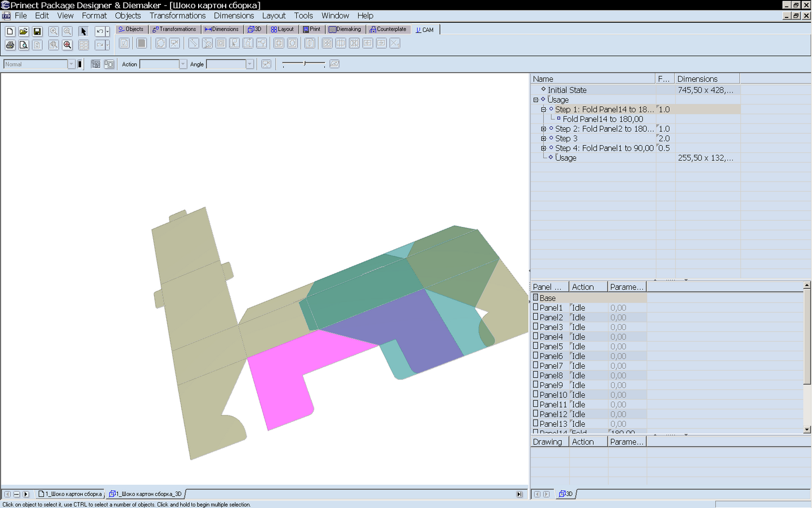Open the Action dropdown list
This screenshot has height=508, width=812.
click(x=183, y=64)
